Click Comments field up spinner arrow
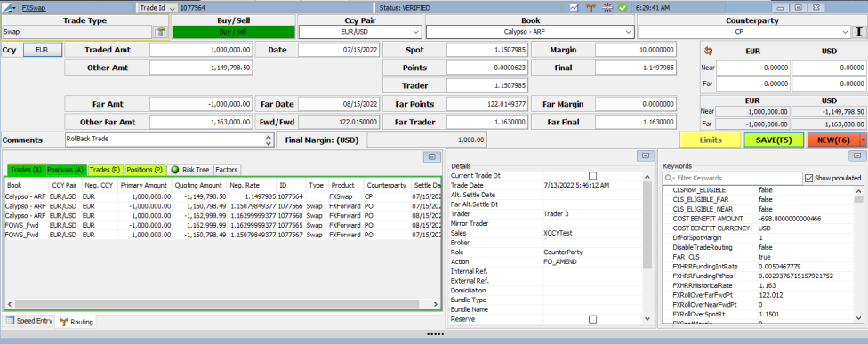 [x=269, y=137]
